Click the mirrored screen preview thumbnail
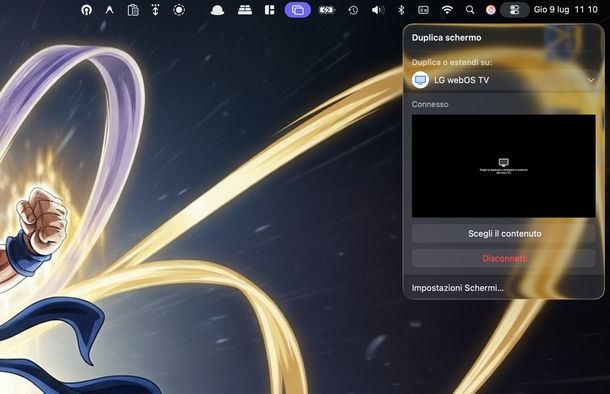610x394 pixels. tap(503, 166)
